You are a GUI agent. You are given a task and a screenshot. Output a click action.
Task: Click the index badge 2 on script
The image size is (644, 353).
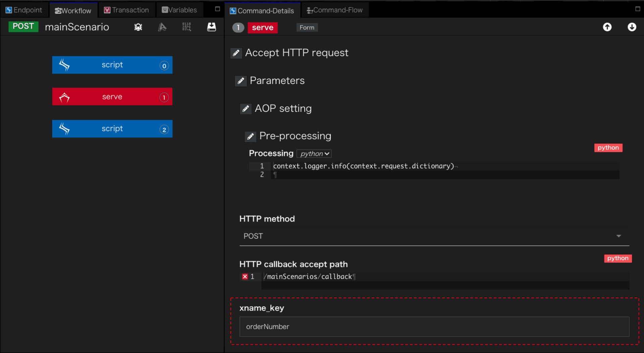[164, 130]
